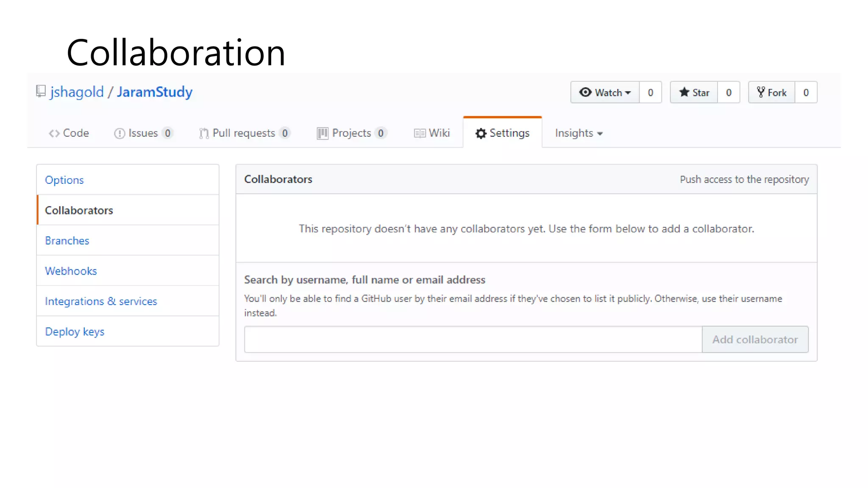Image resolution: width=868 pixels, height=488 pixels.
Task: Click the Wiki book icon
Action: click(x=420, y=133)
